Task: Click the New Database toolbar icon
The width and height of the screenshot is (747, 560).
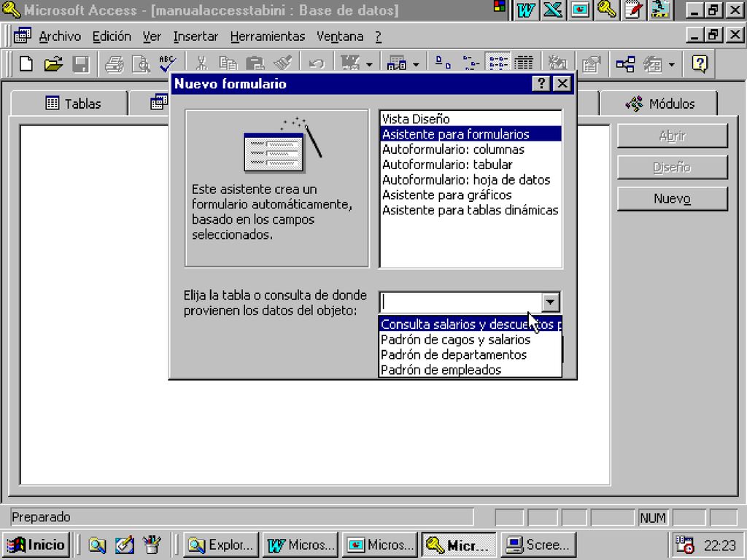Action: pyautogui.click(x=26, y=63)
